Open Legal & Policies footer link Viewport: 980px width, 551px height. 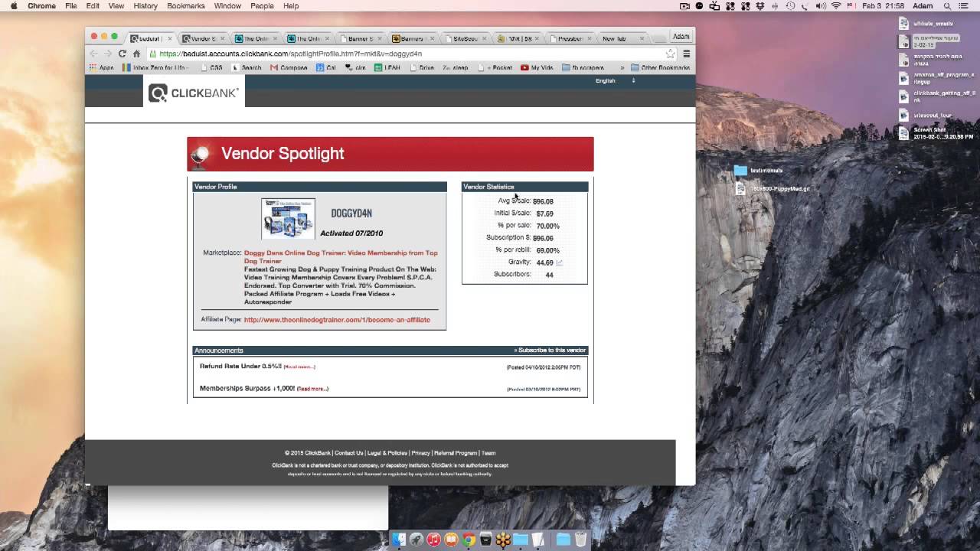387,453
